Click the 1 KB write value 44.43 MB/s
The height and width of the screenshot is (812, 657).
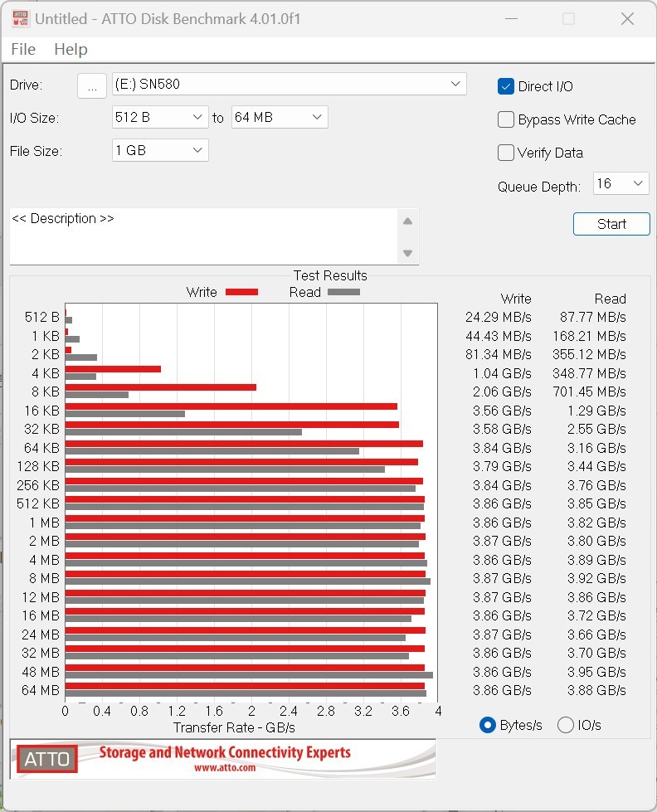pos(499,336)
